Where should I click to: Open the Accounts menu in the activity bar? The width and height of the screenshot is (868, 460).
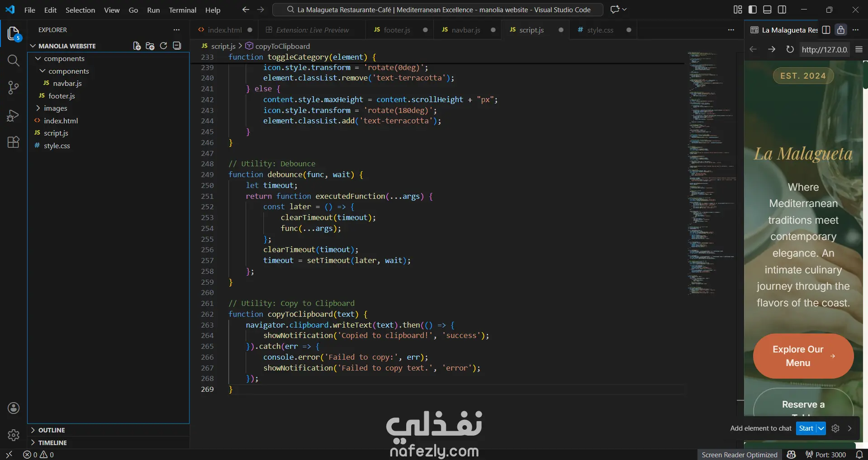point(14,408)
